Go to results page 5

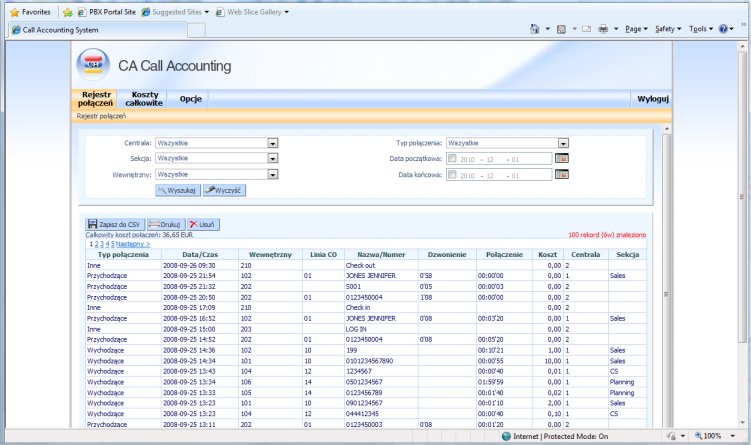113,244
